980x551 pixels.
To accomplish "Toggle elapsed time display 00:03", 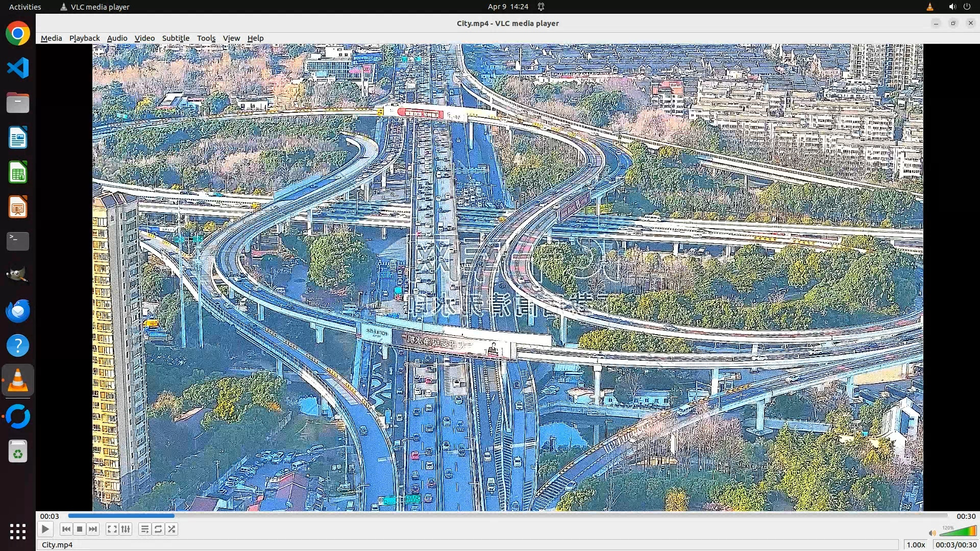I will 50,516.
